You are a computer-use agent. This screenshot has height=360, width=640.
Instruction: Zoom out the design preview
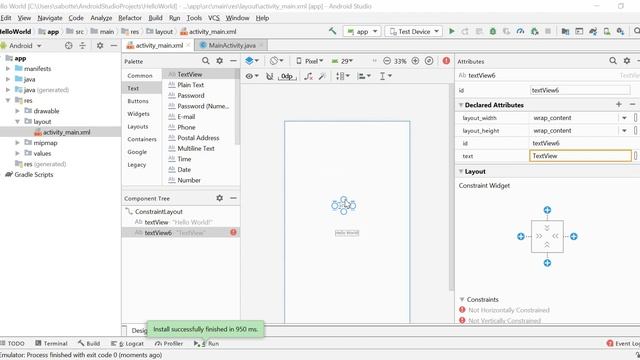tap(387, 61)
